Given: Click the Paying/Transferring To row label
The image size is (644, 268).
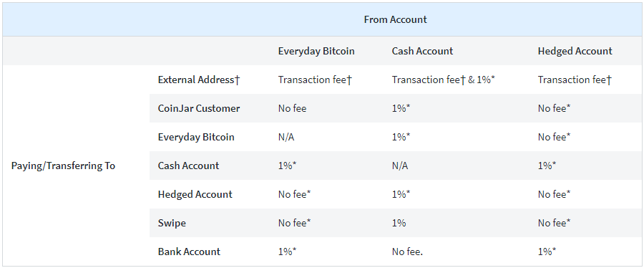Looking at the screenshot, I should pyautogui.click(x=63, y=166).
